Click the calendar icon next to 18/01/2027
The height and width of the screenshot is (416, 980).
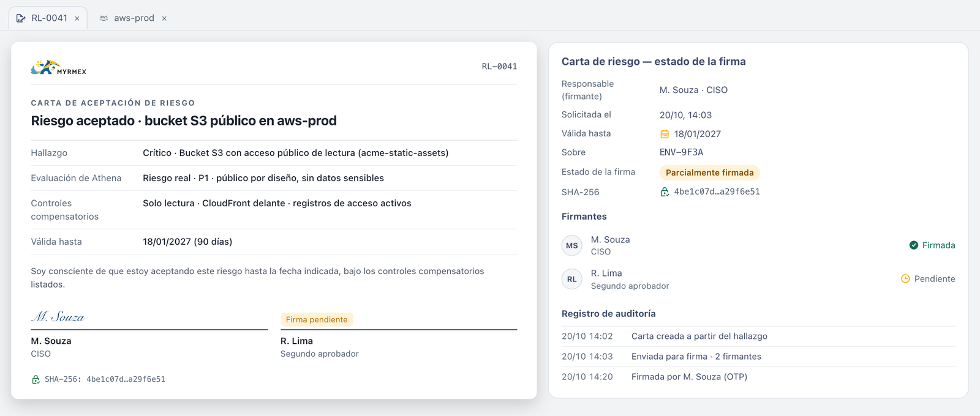pyautogui.click(x=665, y=134)
